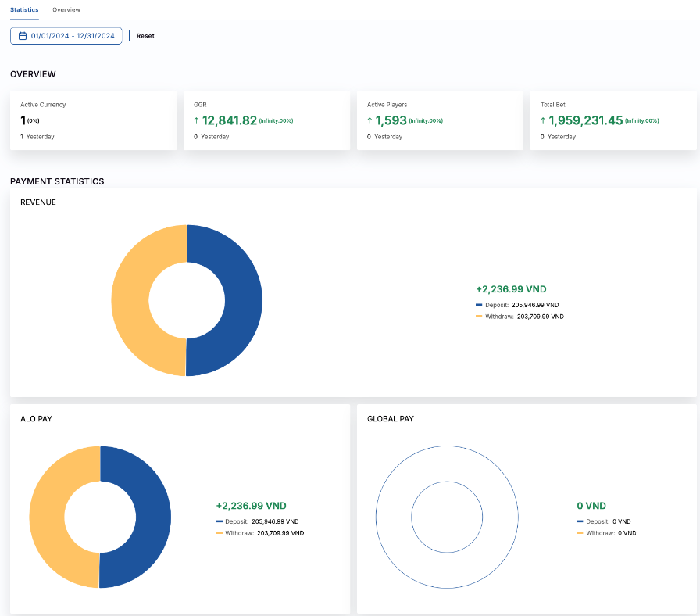Screen dimensions: 700x616
Task: Click the Total Bet upward arrow icon
Action: [x=544, y=121]
